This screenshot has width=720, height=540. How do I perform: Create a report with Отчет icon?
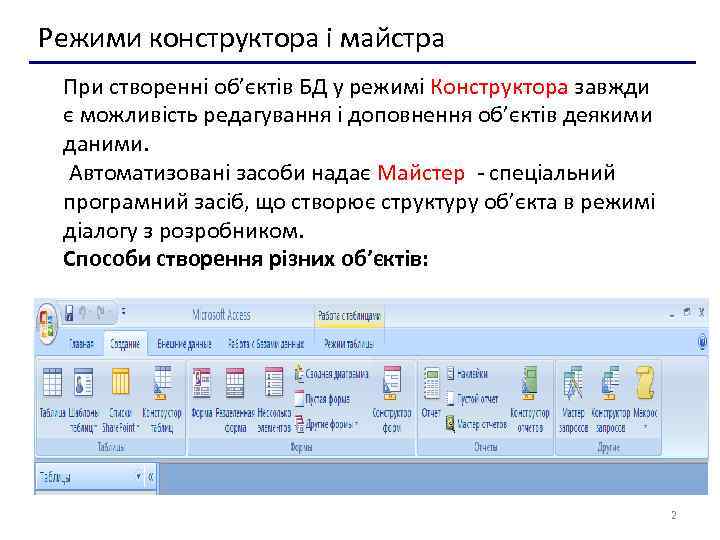point(431,393)
